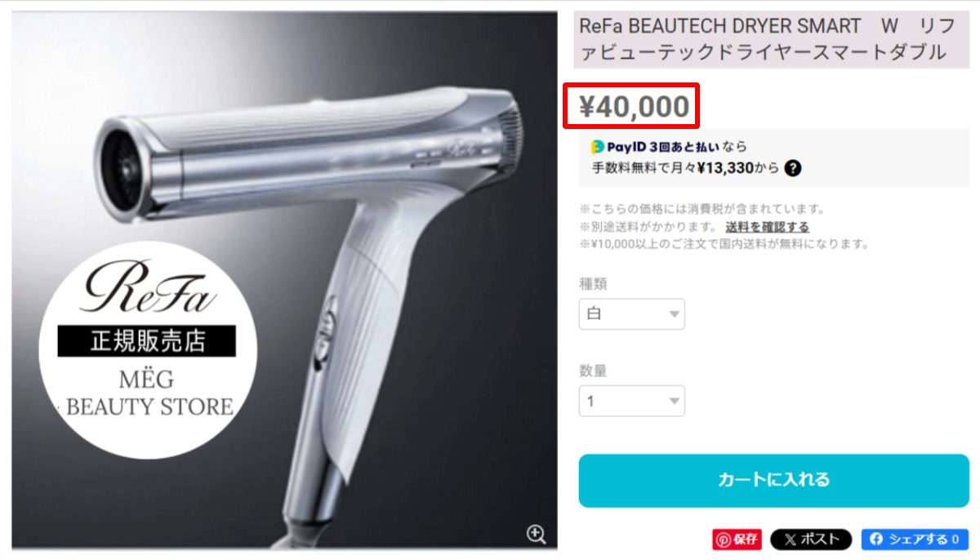Click the ReFa 正規販売店 round badge
Image resolution: width=980 pixels, height=560 pixels.
pyautogui.click(x=148, y=350)
